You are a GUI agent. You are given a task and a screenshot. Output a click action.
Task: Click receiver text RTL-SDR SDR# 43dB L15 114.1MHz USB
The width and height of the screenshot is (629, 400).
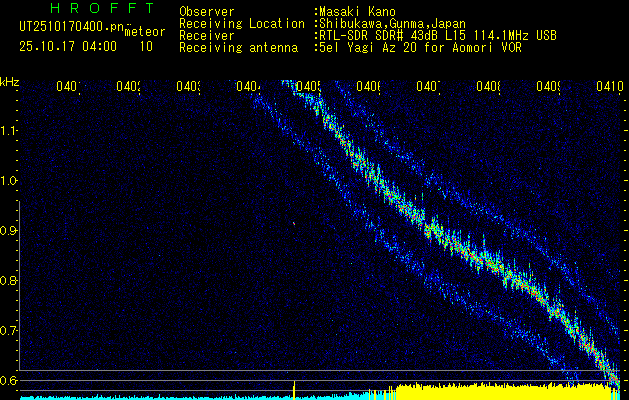(438, 36)
